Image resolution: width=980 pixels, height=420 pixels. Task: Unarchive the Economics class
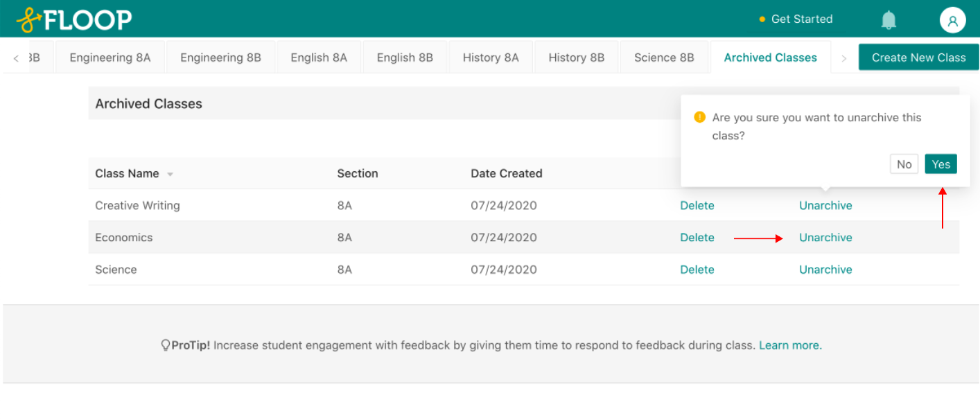click(x=825, y=238)
